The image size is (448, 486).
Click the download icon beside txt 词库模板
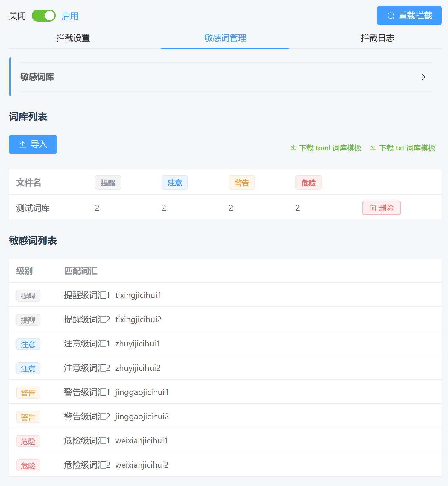point(373,148)
